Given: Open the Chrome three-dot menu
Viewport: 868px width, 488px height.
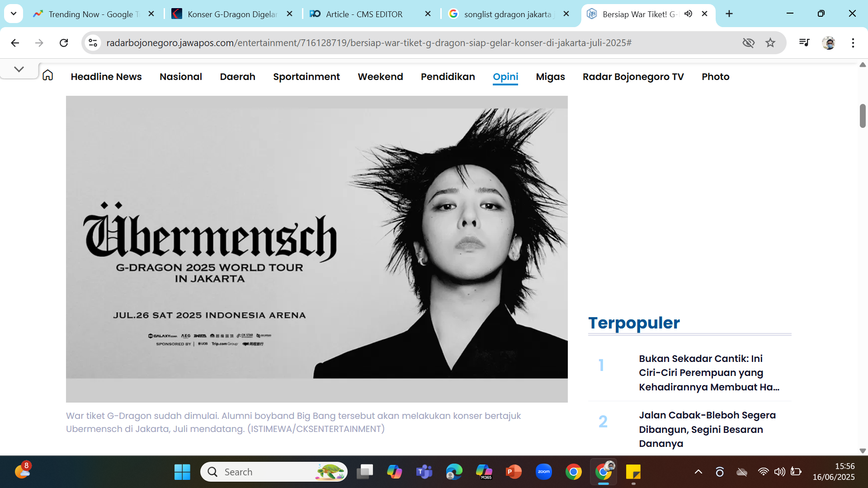Looking at the screenshot, I should coord(853,42).
